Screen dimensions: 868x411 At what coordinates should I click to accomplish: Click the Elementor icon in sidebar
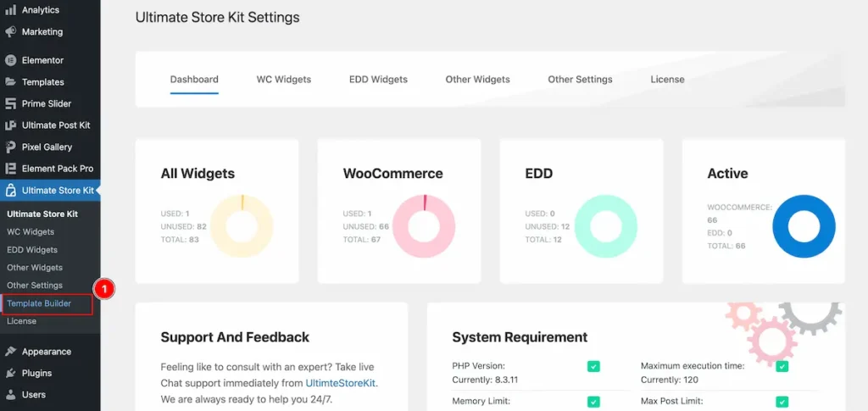[10, 61]
